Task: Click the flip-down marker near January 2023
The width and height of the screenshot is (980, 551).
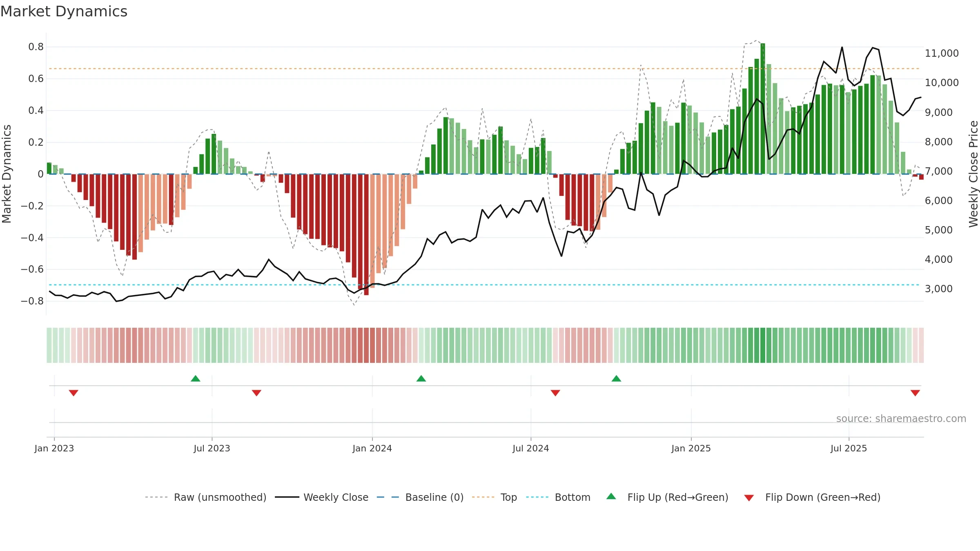Action: (73, 393)
